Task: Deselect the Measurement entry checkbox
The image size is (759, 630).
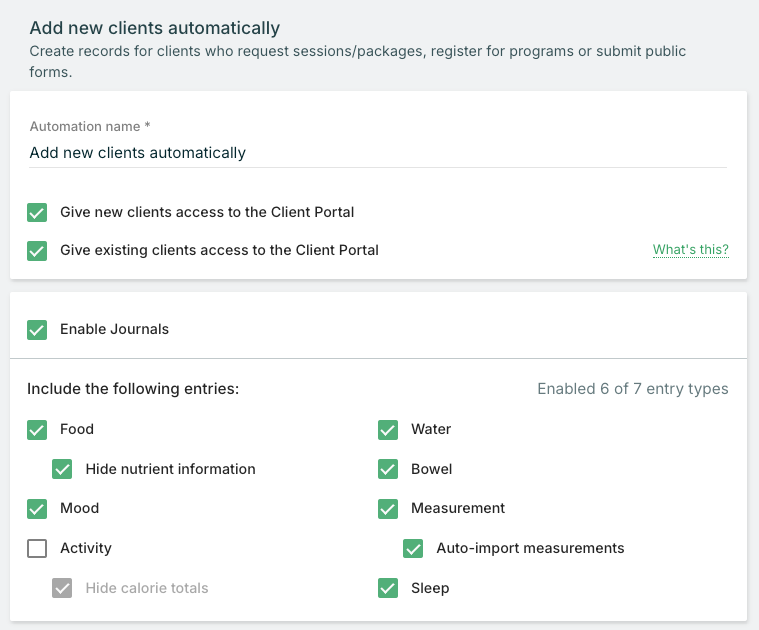Action: 388,509
